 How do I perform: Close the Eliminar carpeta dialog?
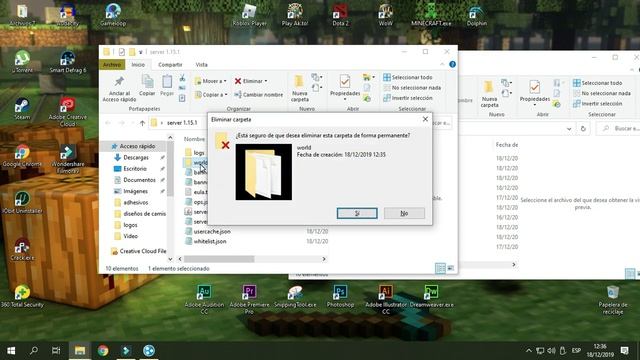click(425, 119)
